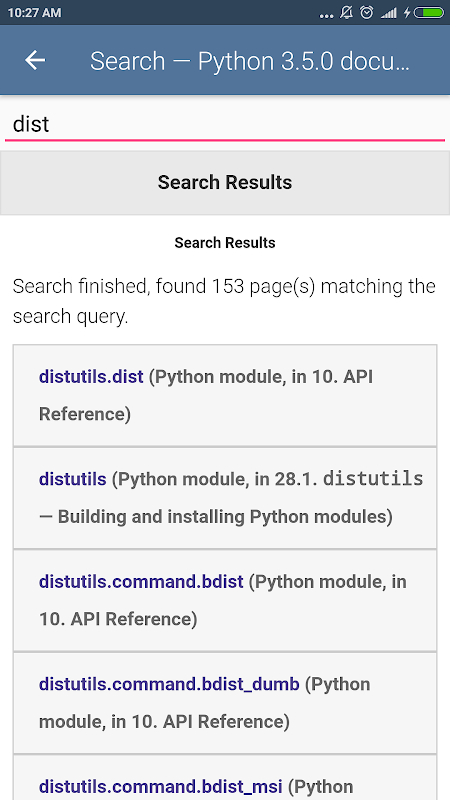Tap the gray Search Results header bar
450x800 pixels.
point(225,183)
